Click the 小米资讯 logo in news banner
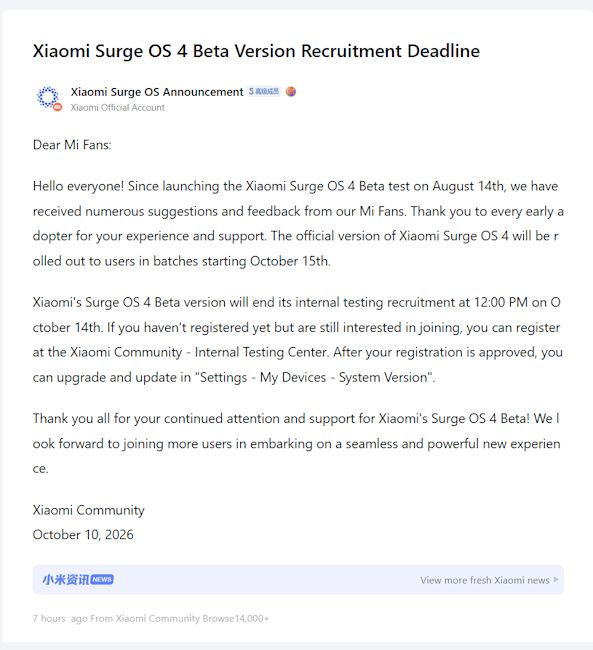Screen dimensions: 593x650 [x=66, y=580]
